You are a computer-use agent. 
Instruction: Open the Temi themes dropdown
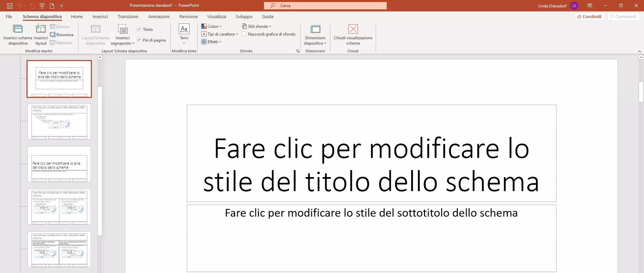click(184, 35)
